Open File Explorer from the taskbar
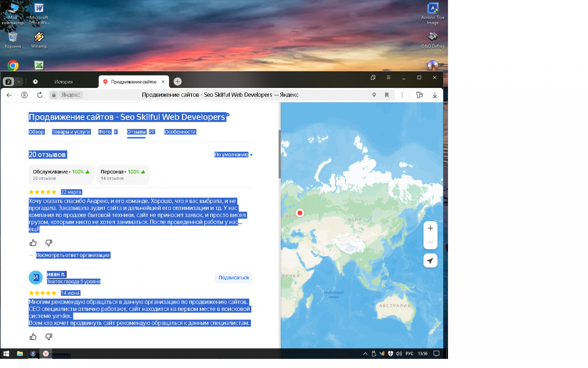 point(20,354)
